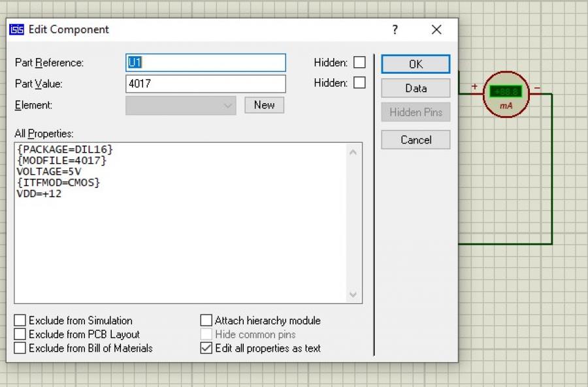Click the ammeter's green digital display
Viewport: 588px width, 387px height.
point(506,91)
